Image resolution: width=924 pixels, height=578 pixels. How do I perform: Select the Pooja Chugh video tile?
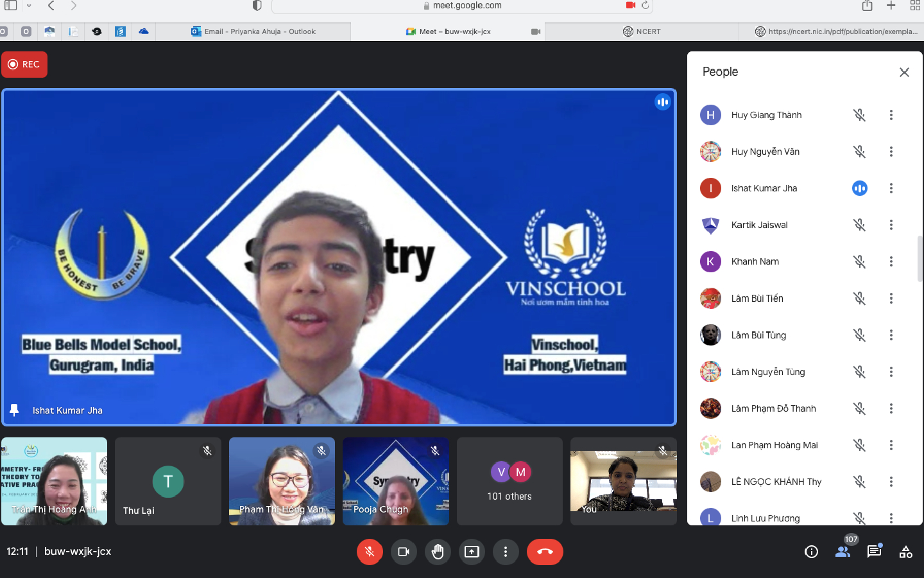coord(396,481)
